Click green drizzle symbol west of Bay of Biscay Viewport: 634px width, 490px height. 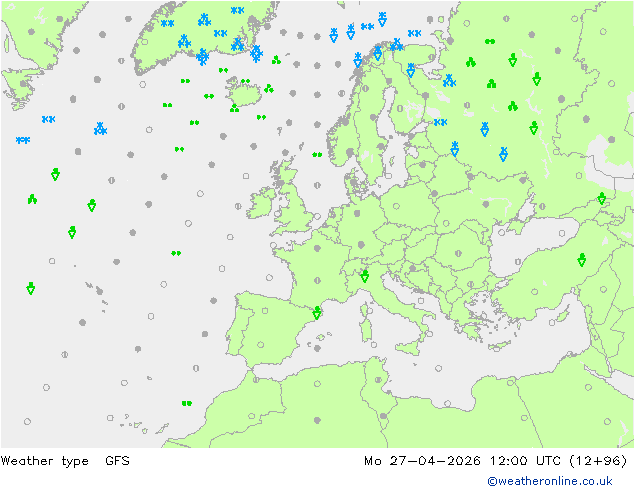176,253
